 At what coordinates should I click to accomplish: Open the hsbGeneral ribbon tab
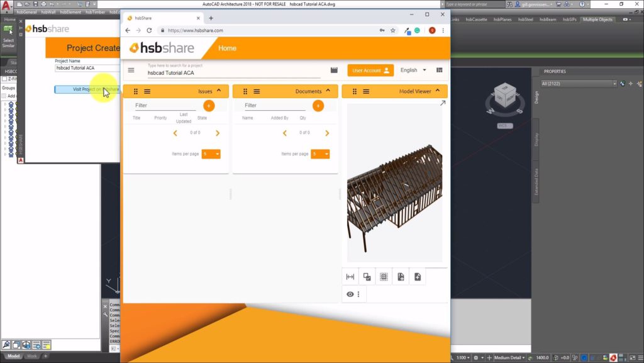tap(26, 13)
